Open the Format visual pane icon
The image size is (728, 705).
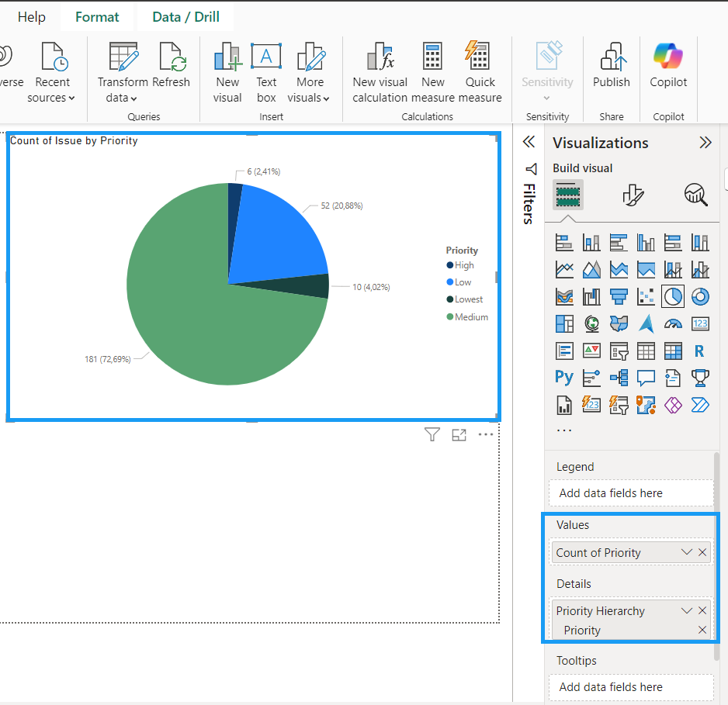pyautogui.click(x=633, y=195)
